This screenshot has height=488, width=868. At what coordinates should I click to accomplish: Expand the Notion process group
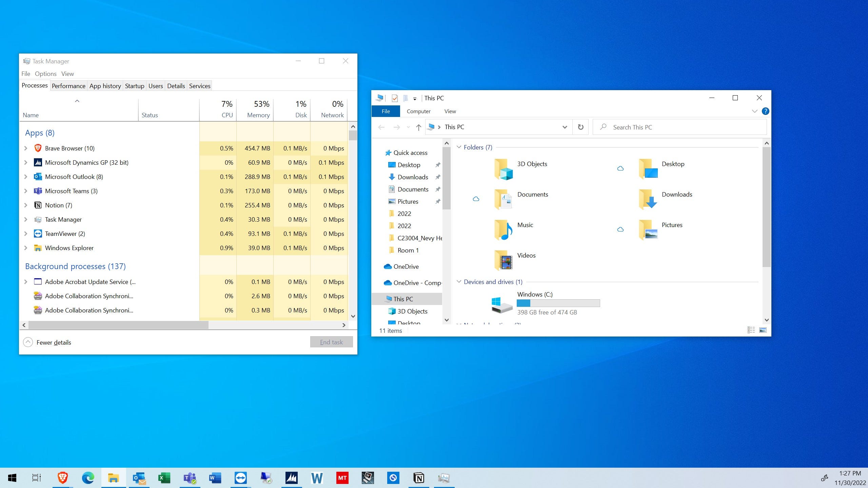[x=26, y=205]
